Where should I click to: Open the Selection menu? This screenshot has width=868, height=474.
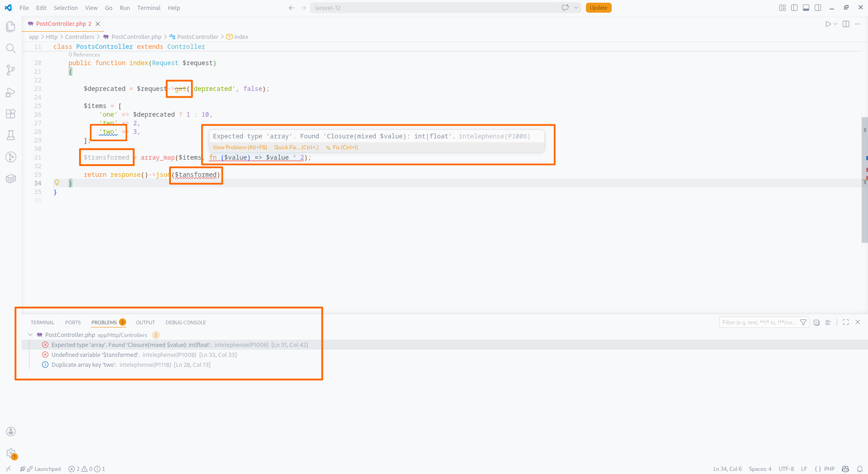point(66,8)
